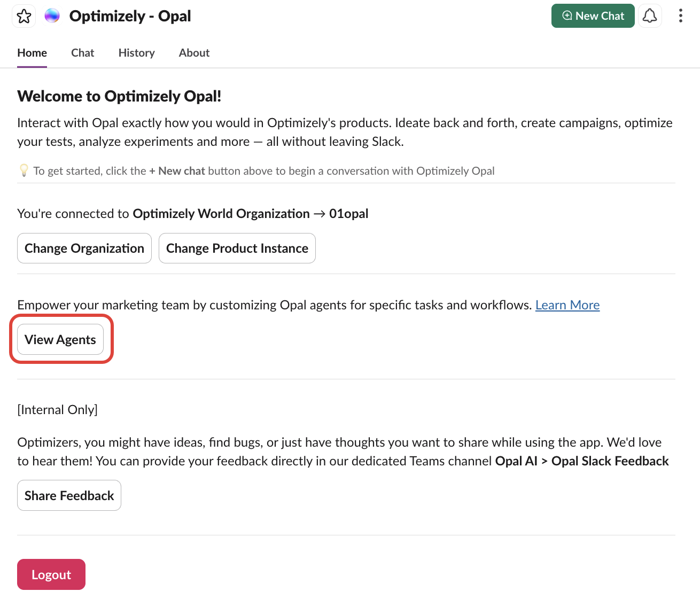Click the "[Internal Only]" label
Screen dimensions: 700x607
click(57, 410)
